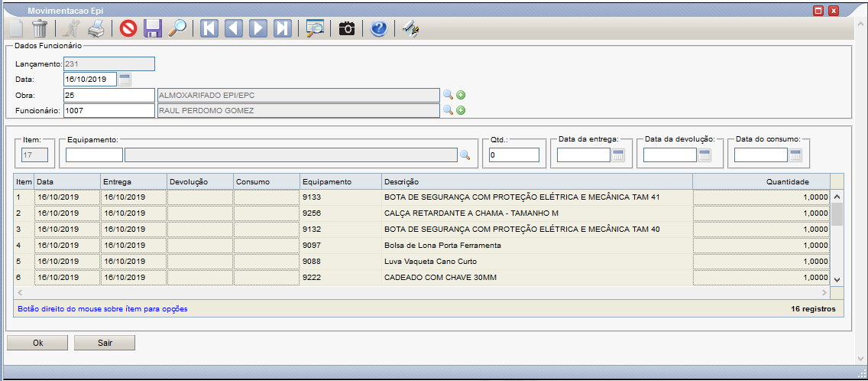Add new Funcionário with green plus
The height and width of the screenshot is (381, 868).
point(461,110)
